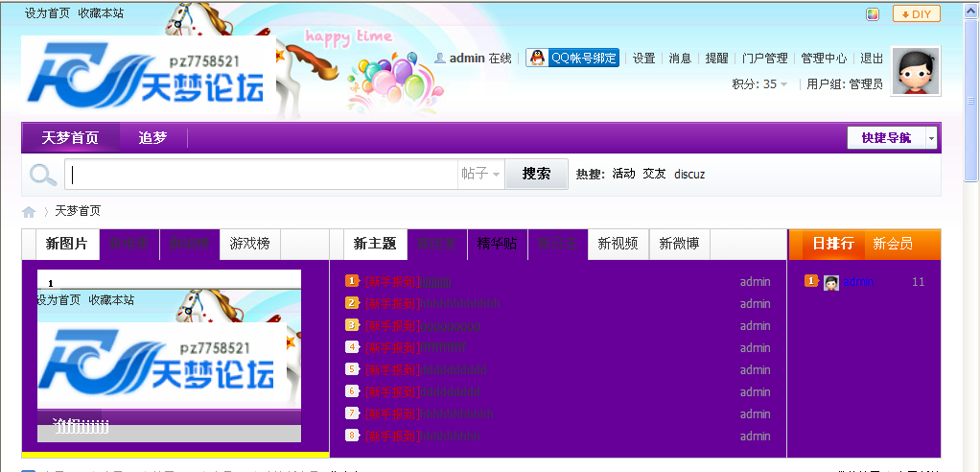Click the 收藏本站 link in the top bar
Screen dimensions: 980x472
point(101,13)
